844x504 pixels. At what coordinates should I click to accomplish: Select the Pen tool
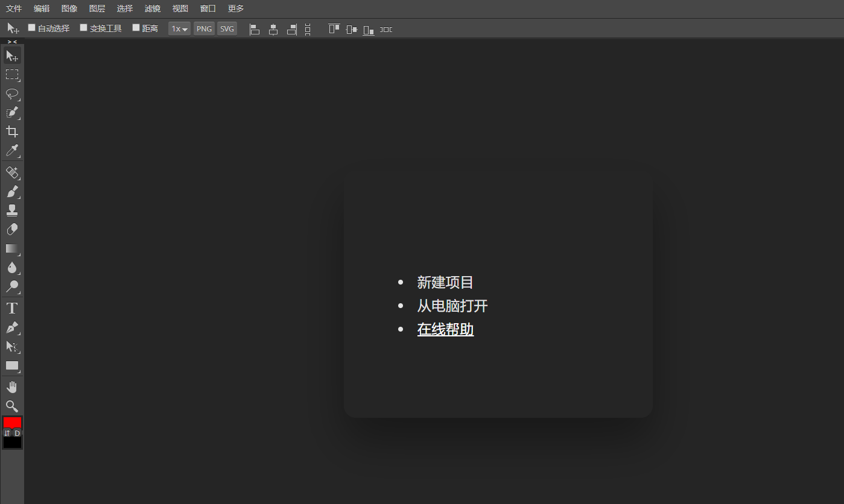[x=12, y=328]
